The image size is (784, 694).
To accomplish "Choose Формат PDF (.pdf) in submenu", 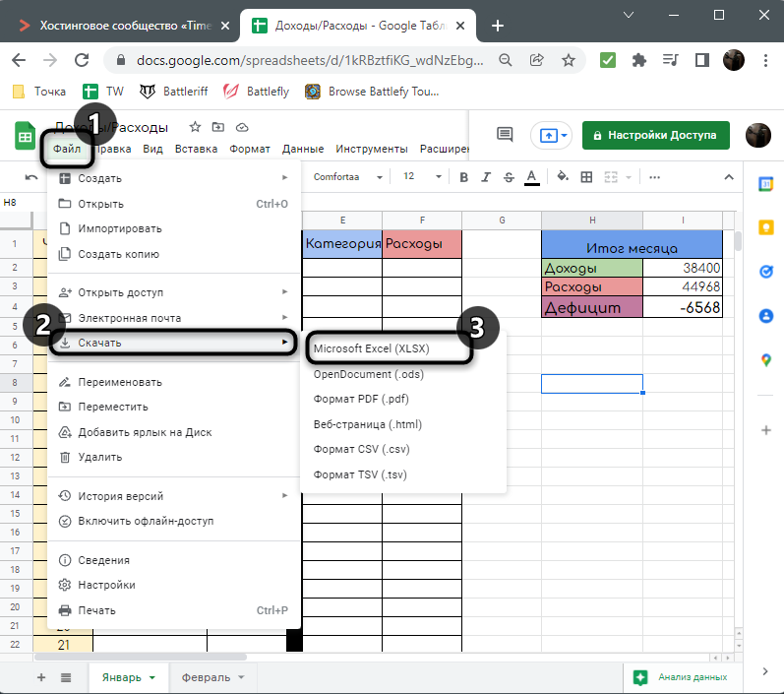I will (361, 399).
